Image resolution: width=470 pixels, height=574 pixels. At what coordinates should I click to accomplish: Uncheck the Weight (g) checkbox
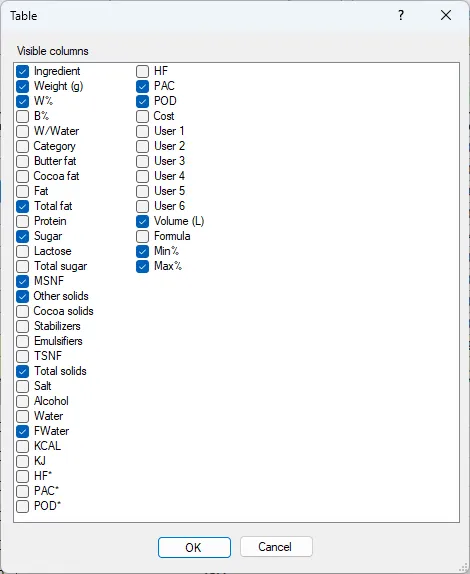click(x=22, y=86)
